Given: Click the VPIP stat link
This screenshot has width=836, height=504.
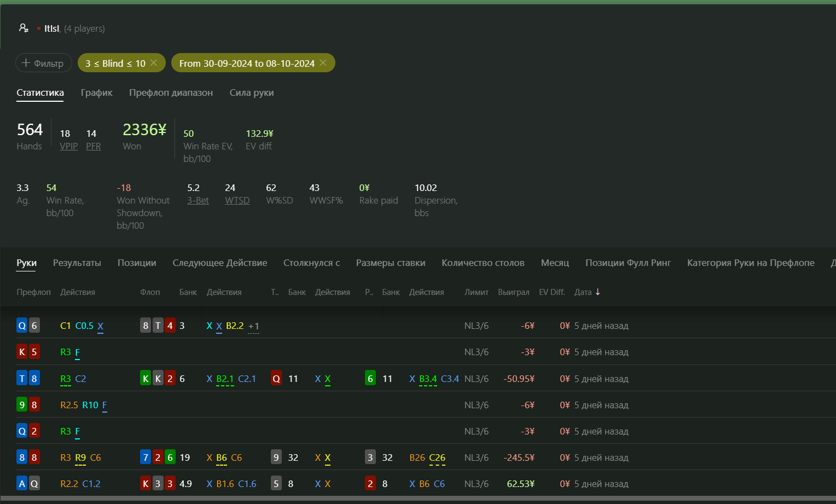Looking at the screenshot, I should pos(68,146).
